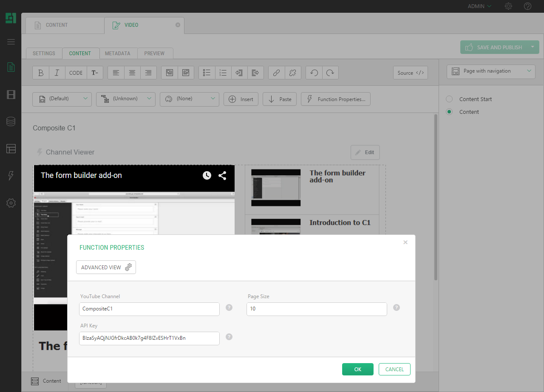Click the bulleted list icon
544x392 pixels.
(x=207, y=73)
